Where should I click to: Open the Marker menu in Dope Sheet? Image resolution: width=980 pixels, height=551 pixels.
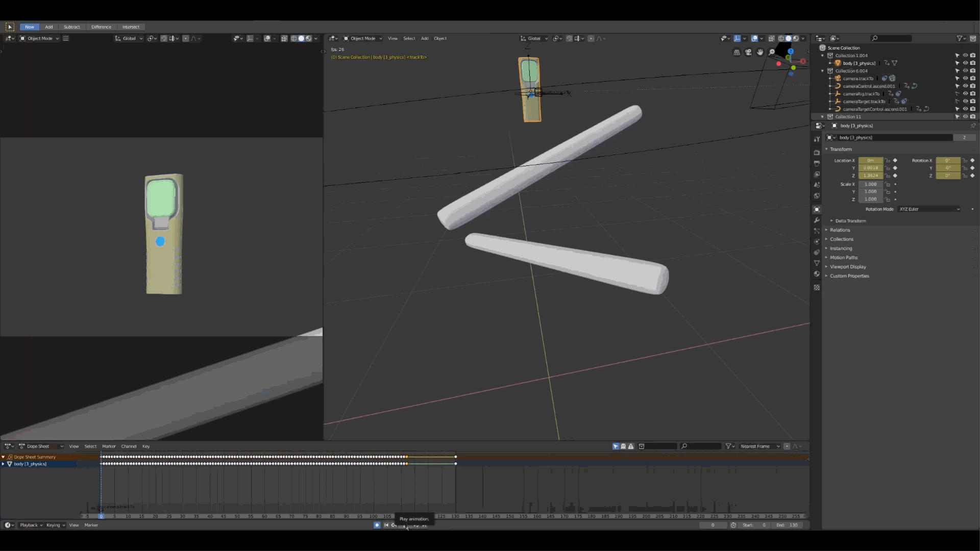point(109,446)
